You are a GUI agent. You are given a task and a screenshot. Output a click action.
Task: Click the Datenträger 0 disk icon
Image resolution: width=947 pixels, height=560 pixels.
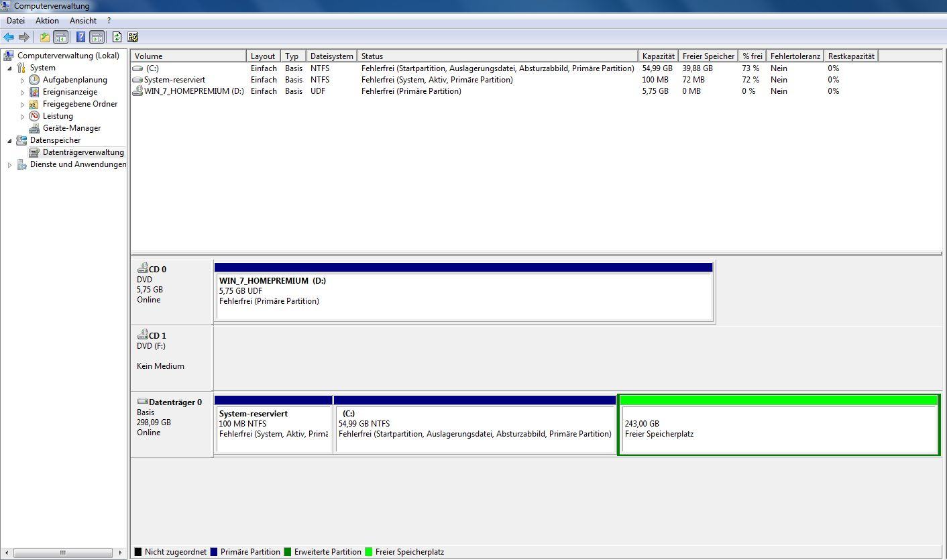point(142,402)
